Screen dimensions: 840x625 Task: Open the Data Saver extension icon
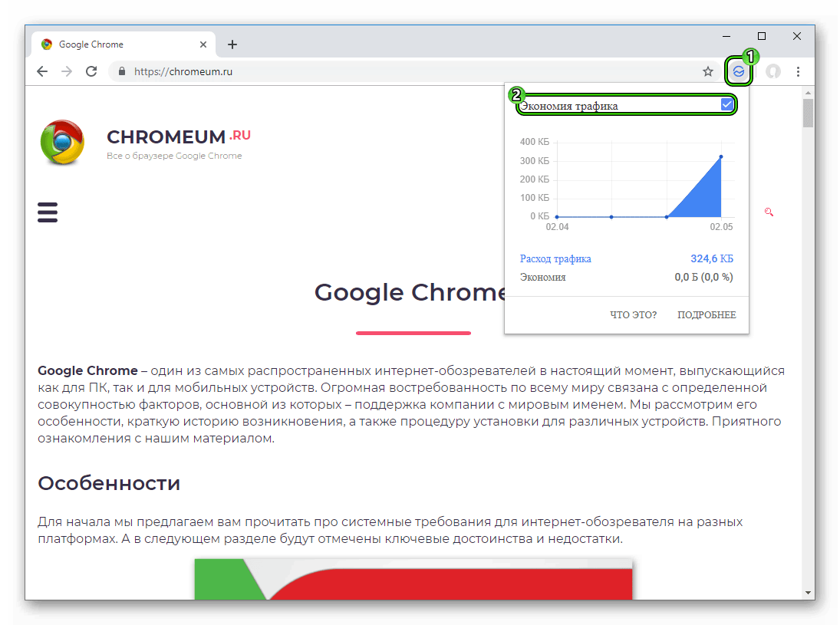(739, 71)
